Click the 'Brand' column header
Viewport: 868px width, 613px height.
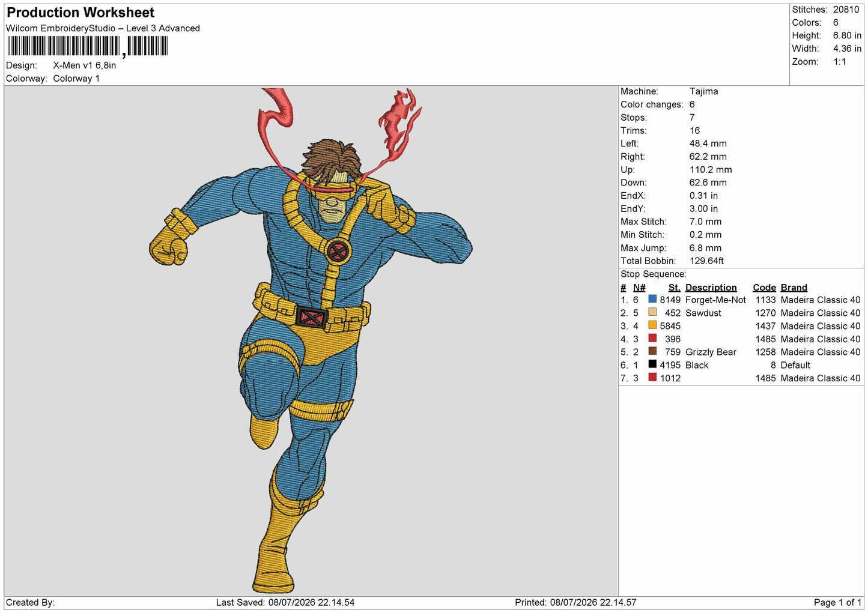[794, 288]
